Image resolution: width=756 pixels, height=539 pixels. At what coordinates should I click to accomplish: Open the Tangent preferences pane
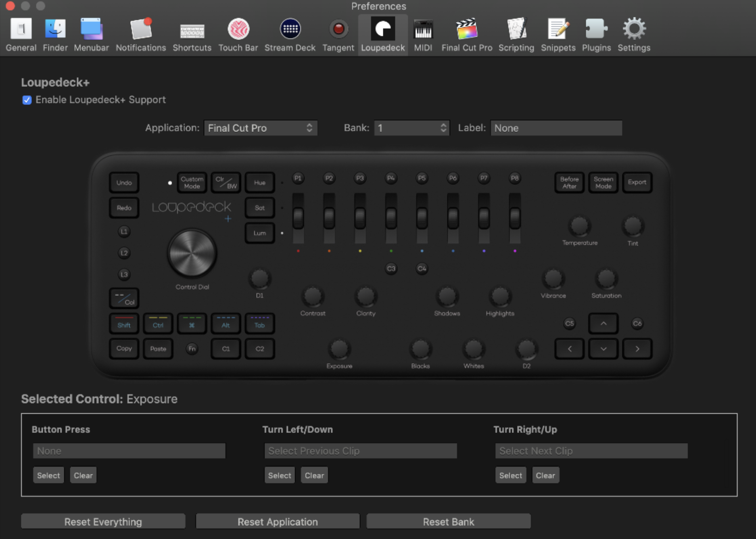(x=338, y=35)
